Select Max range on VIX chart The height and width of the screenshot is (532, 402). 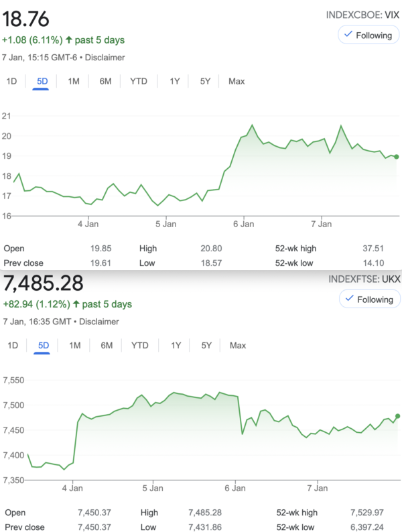tap(237, 81)
